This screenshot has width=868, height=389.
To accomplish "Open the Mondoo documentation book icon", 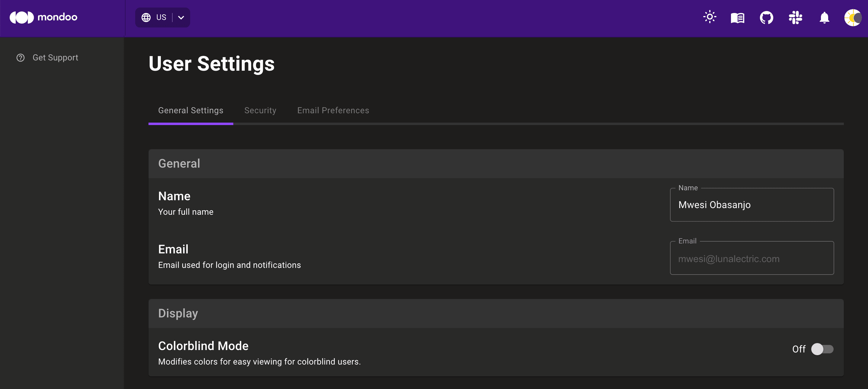I will click(x=738, y=18).
